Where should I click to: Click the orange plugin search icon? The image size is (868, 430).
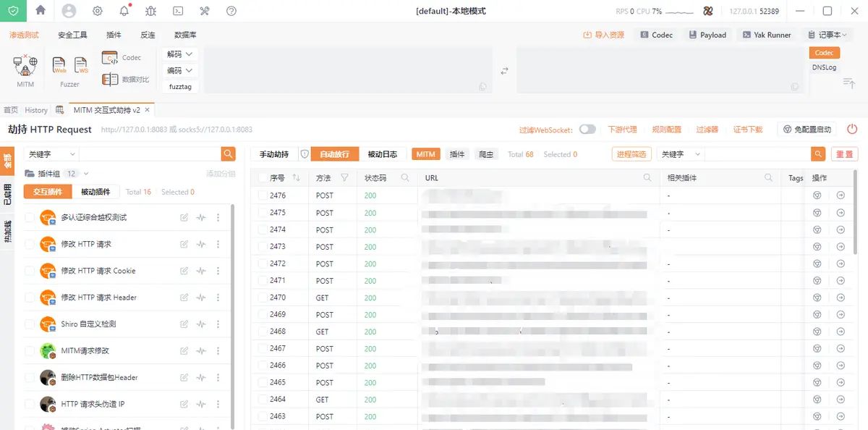[229, 154]
